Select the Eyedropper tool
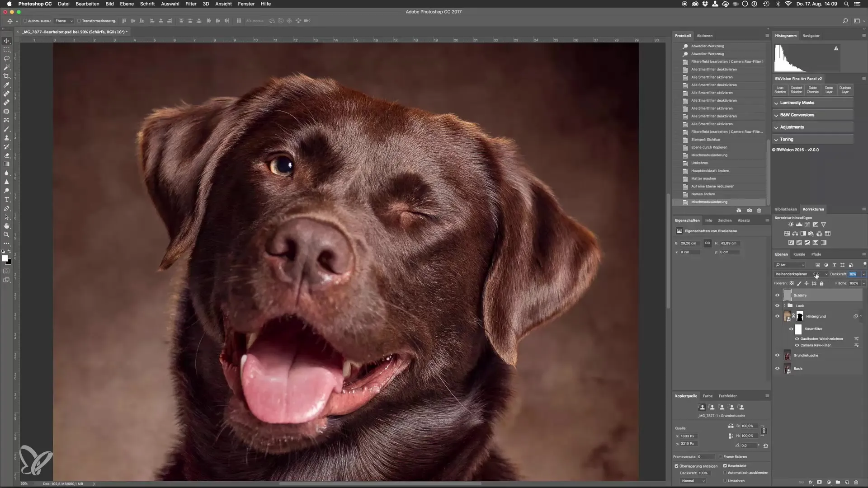Image resolution: width=868 pixels, height=488 pixels. (6, 85)
